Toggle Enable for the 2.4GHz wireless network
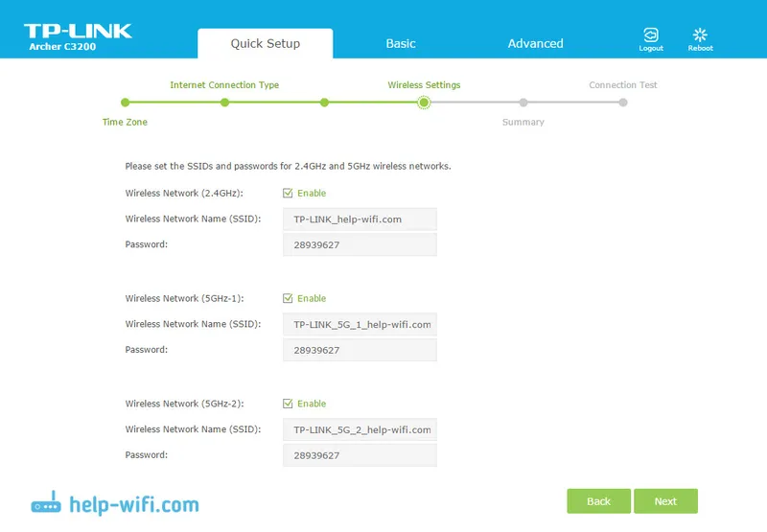The height and width of the screenshot is (532, 767). coord(288,193)
